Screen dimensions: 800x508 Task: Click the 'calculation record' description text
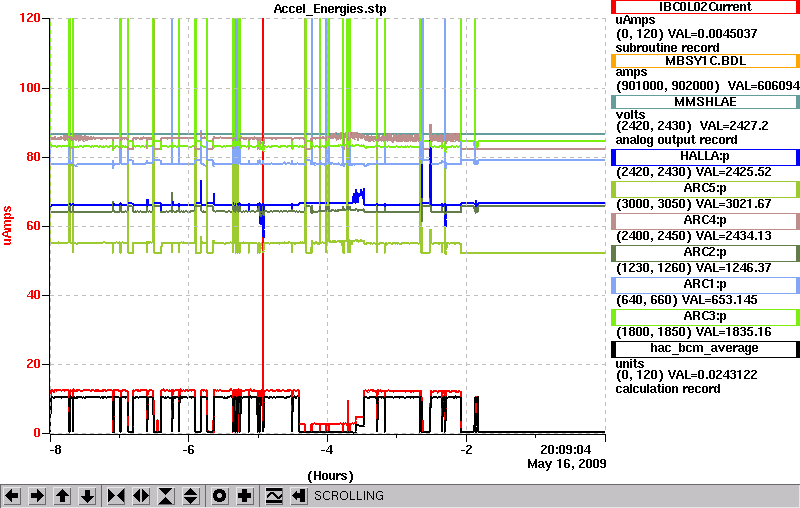(668, 389)
